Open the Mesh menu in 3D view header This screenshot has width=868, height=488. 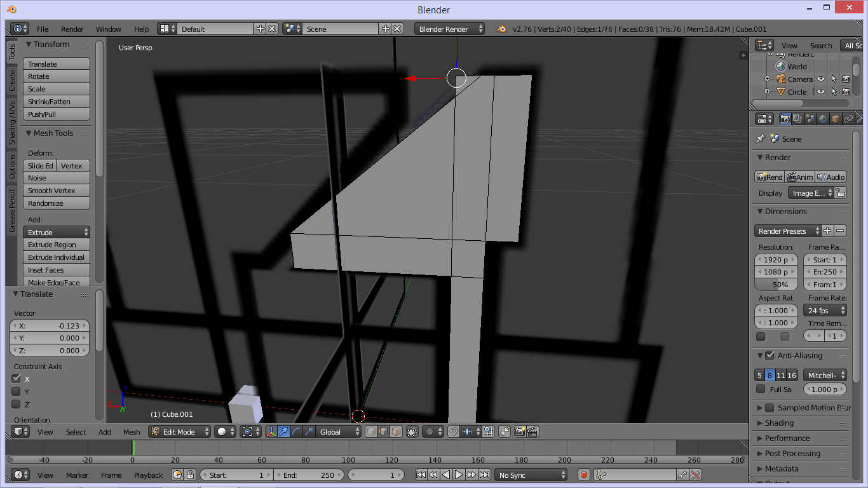tap(132, 432)
